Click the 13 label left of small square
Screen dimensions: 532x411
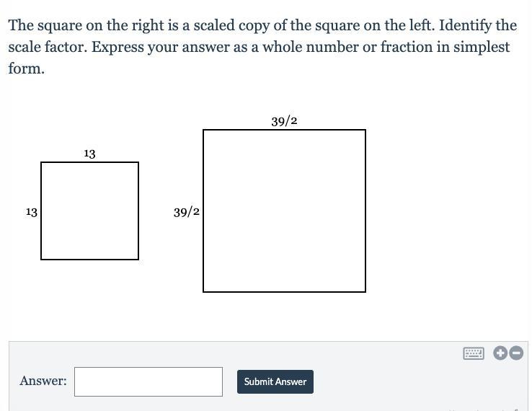point(31,212)
